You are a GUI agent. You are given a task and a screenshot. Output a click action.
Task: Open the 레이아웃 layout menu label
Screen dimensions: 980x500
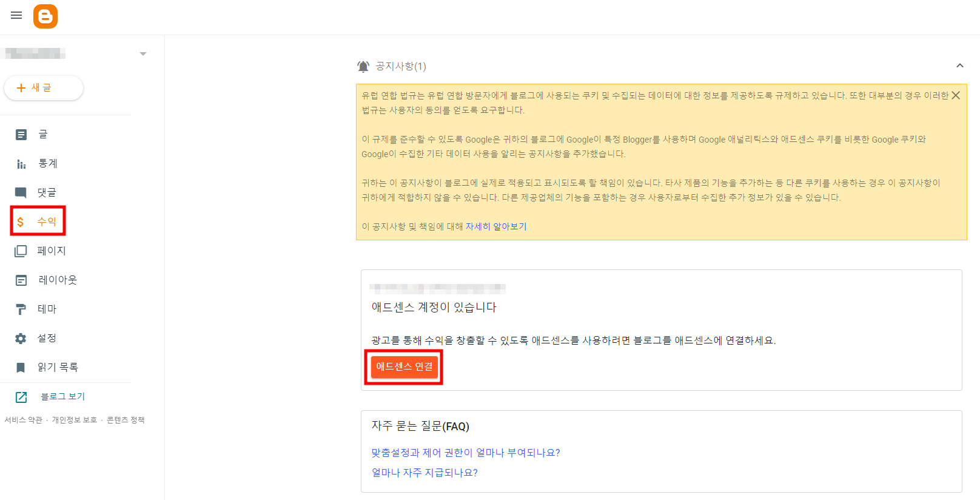[58, 280]
